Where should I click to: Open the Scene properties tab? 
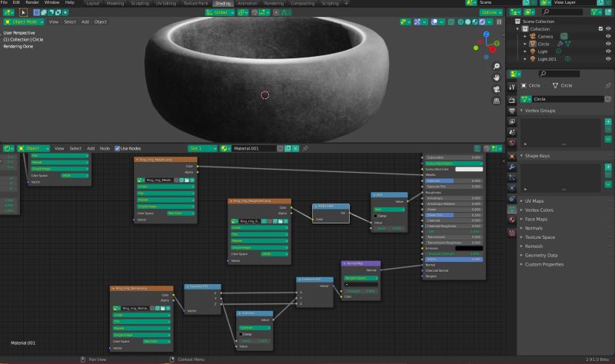click(512, 132)
